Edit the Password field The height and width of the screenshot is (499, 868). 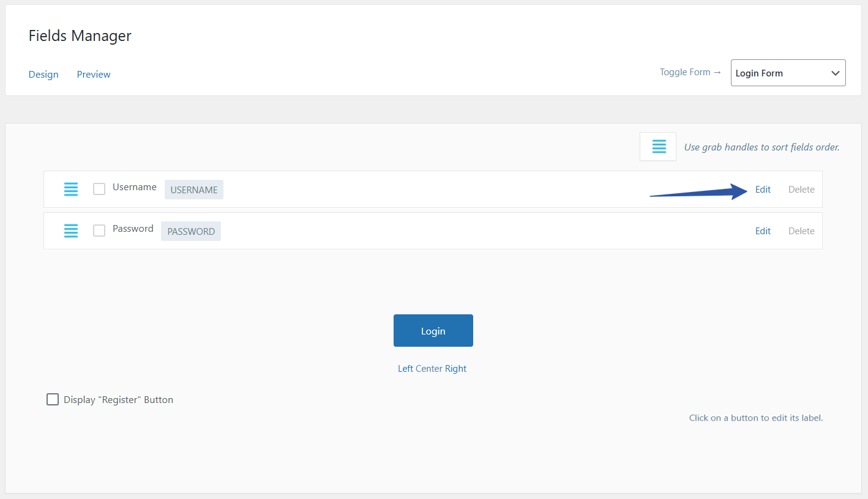tap(763, 231)
